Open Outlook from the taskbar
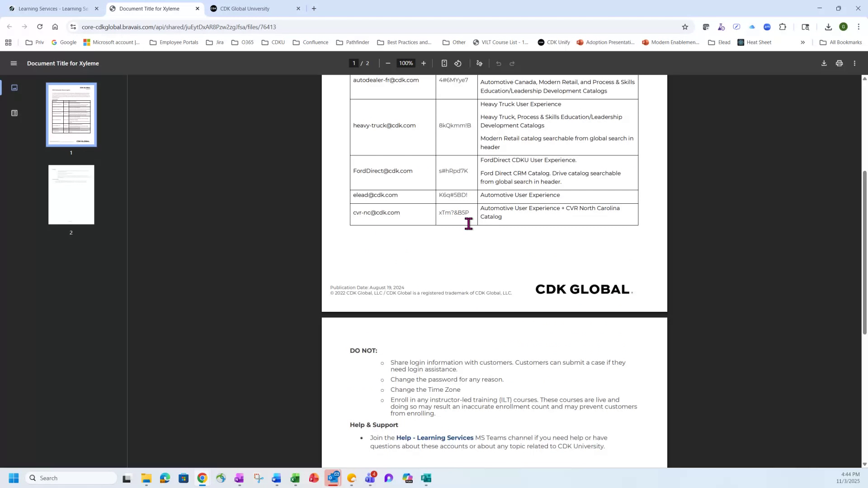 click(333, 478)
